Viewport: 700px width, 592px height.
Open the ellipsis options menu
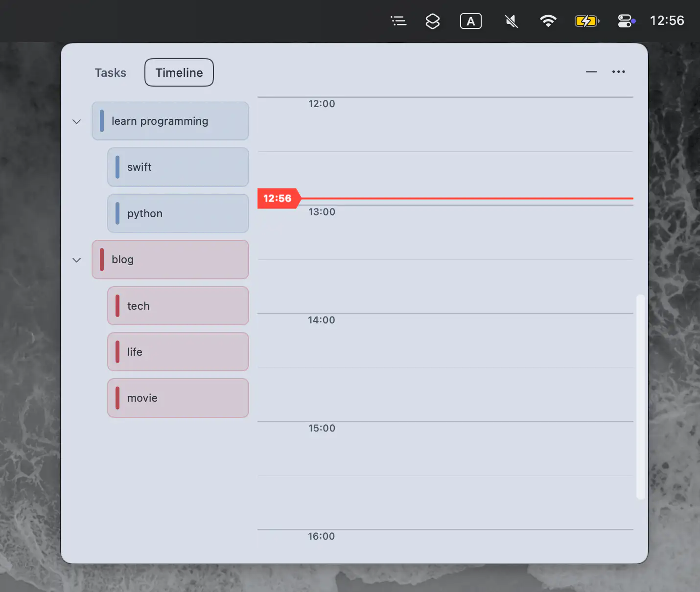click(x=618, y=72)
